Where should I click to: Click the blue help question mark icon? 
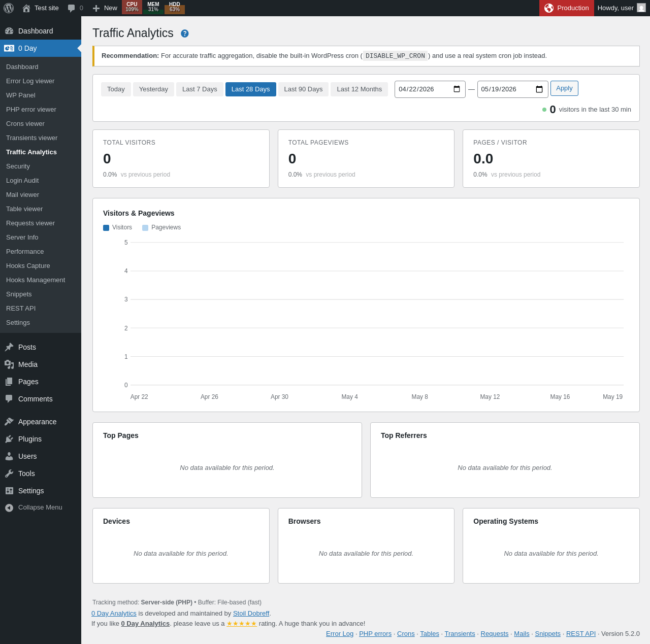[x=185, y=33]
